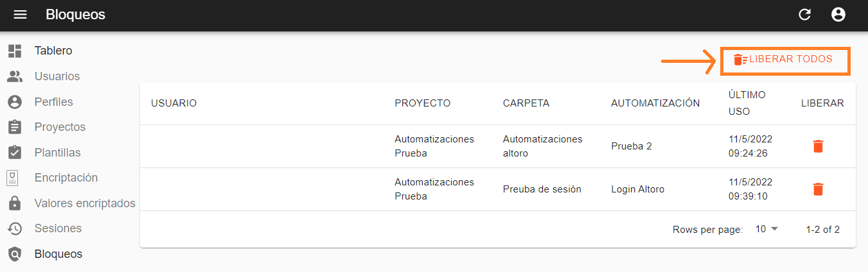
Task: Expand the rows per page dropdown
Action: pos(766,229)
